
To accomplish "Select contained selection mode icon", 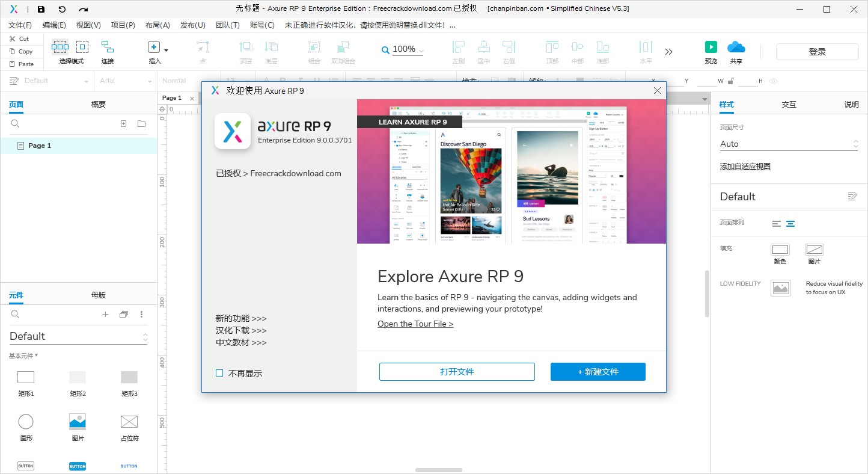I will click(82, 47).
